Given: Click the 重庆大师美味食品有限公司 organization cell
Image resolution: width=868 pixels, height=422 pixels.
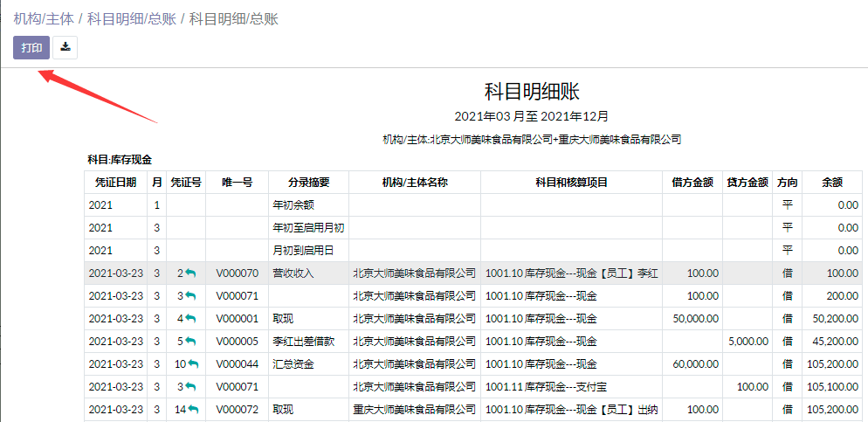Looking at the screenshot, I should point(415,409).
